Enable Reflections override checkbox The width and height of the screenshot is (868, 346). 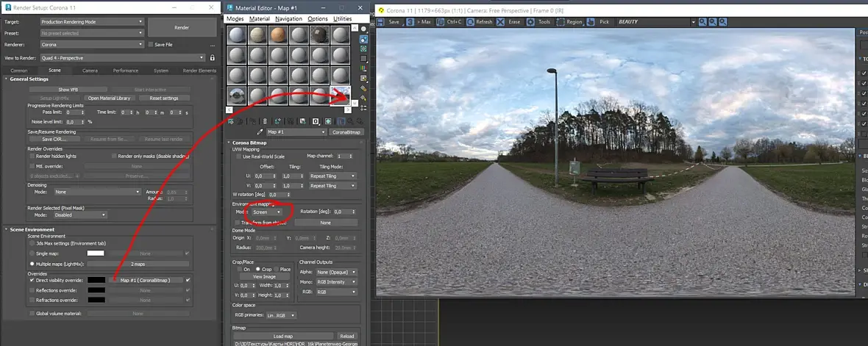point(32,290)
